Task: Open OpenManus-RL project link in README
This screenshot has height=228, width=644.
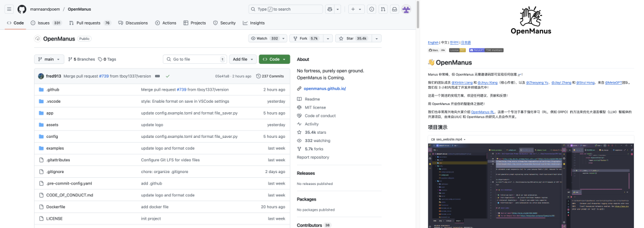Action: click(482, 112)
